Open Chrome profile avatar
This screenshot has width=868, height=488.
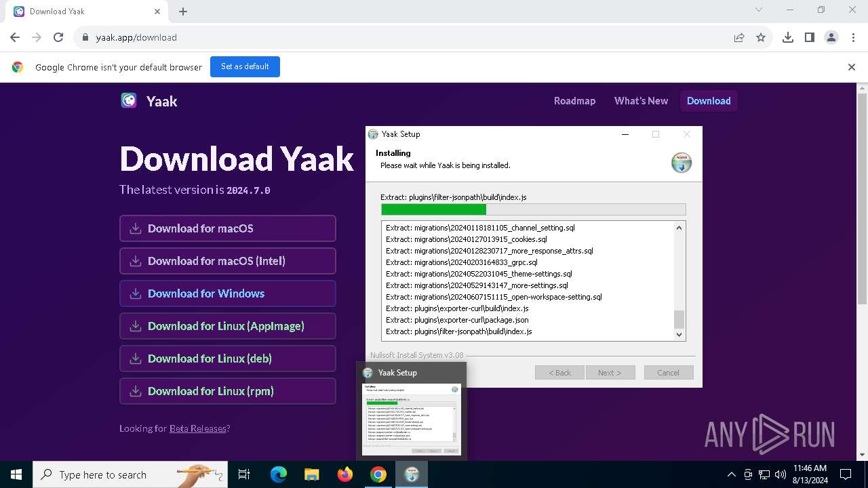(831, 37)
